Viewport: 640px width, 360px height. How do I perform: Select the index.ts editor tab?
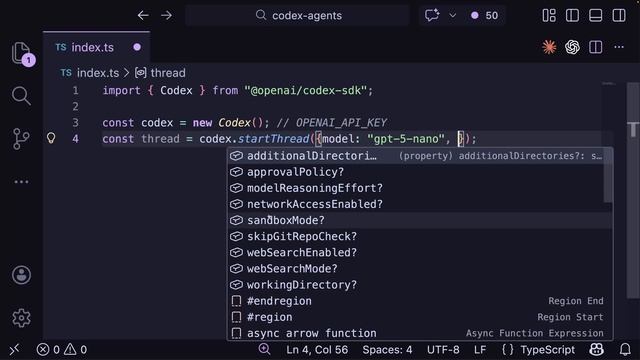[x=96, y=47]
